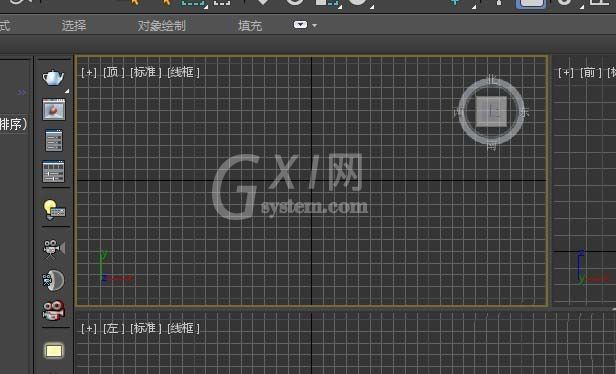Click the 排序) label in left panel
The height and width of the screenshot is (374, 616).
pyautogui.click(x=14, y=124)
